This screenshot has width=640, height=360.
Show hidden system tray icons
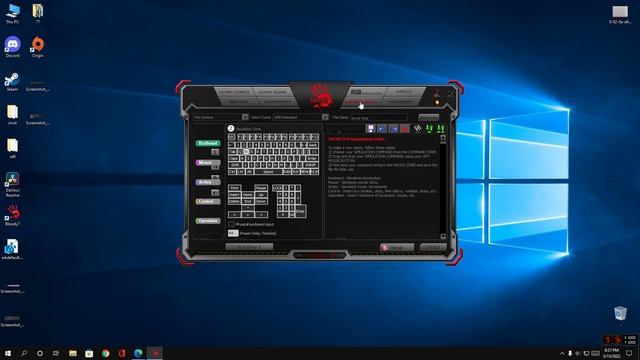[x=562, y=353]
